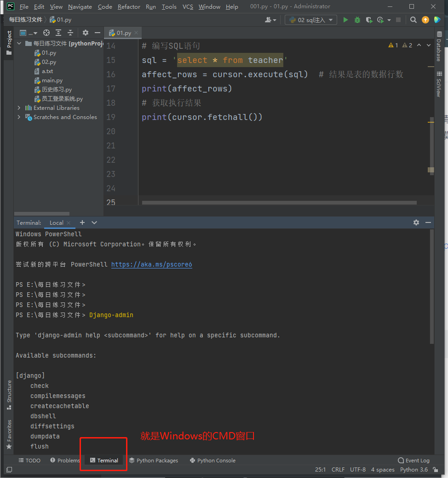This screenshot has height=478, width=448.
Task: Open the project view selector dropdown
Action: (x=28, y=33)
